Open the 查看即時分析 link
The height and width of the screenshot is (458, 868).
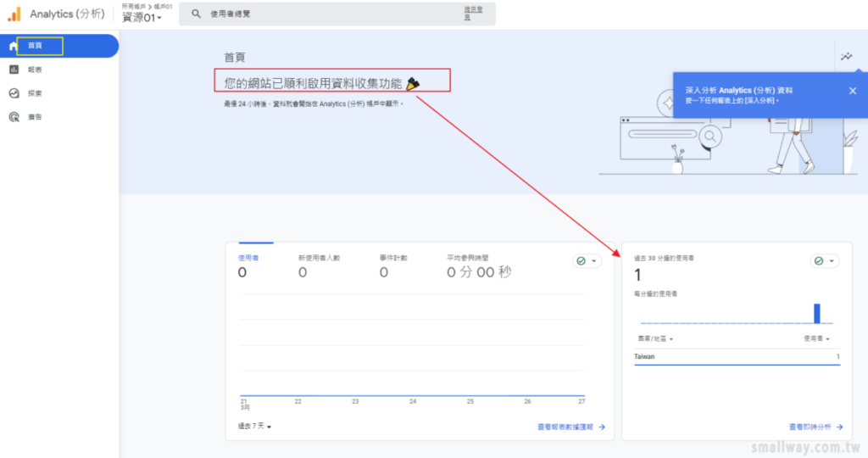[815, 427]
